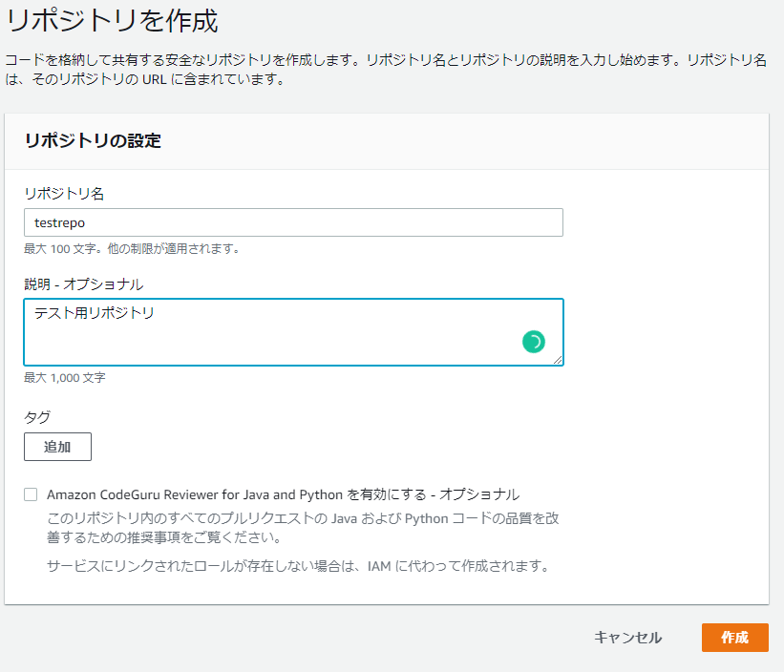
Task: Click the repository name field containing testrepo
Action: point(293,222)
